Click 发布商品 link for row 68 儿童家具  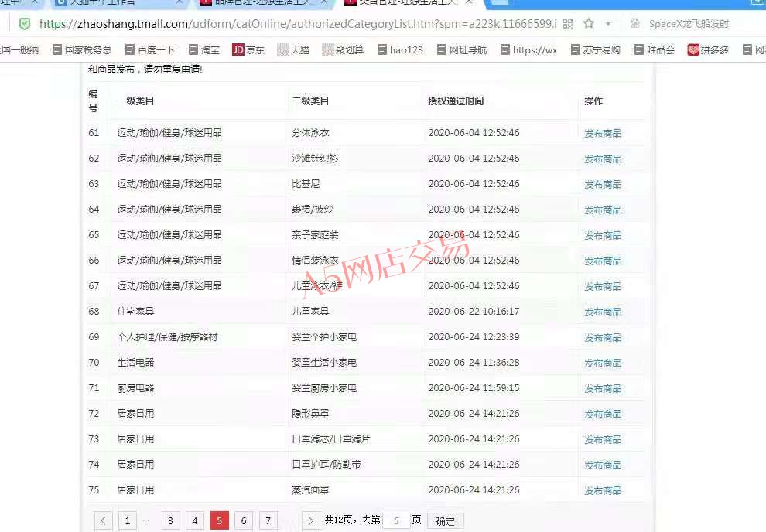(x=602, y=312)
